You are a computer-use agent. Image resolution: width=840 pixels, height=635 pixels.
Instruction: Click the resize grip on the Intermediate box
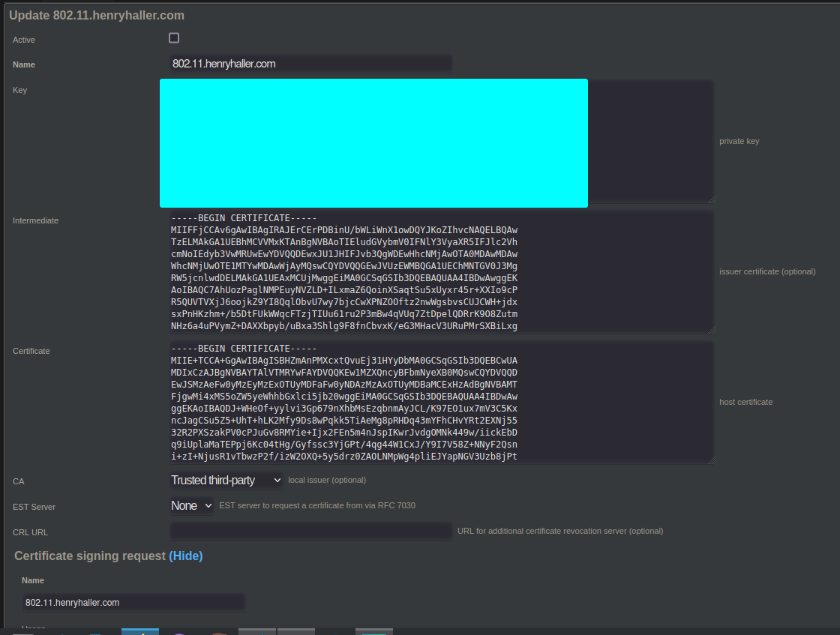coord(710,329)
